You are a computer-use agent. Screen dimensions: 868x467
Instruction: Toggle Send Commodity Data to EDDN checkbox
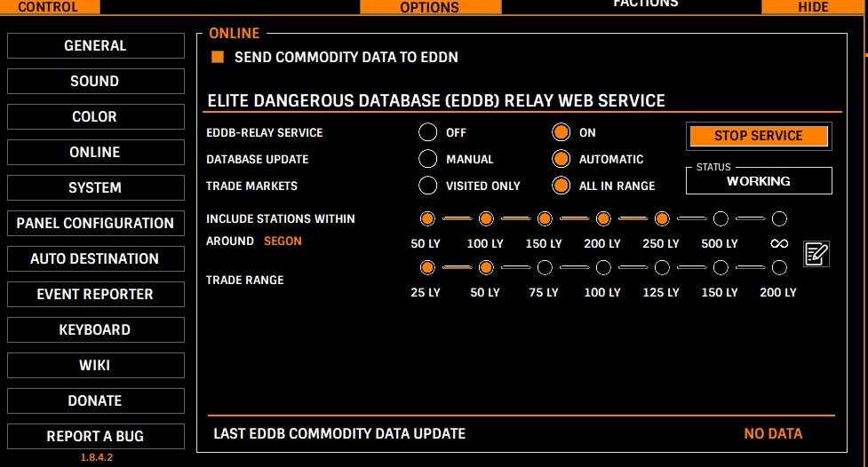point(218,57)
